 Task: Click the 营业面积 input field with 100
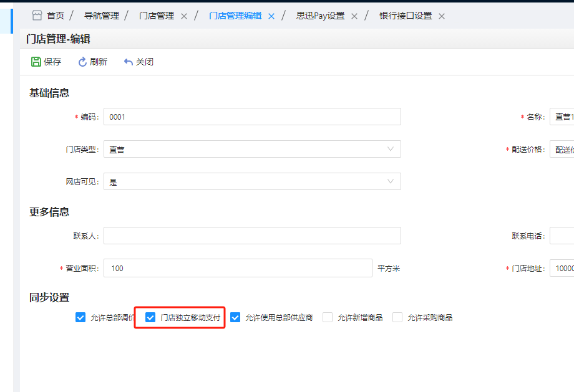[238, 268]
